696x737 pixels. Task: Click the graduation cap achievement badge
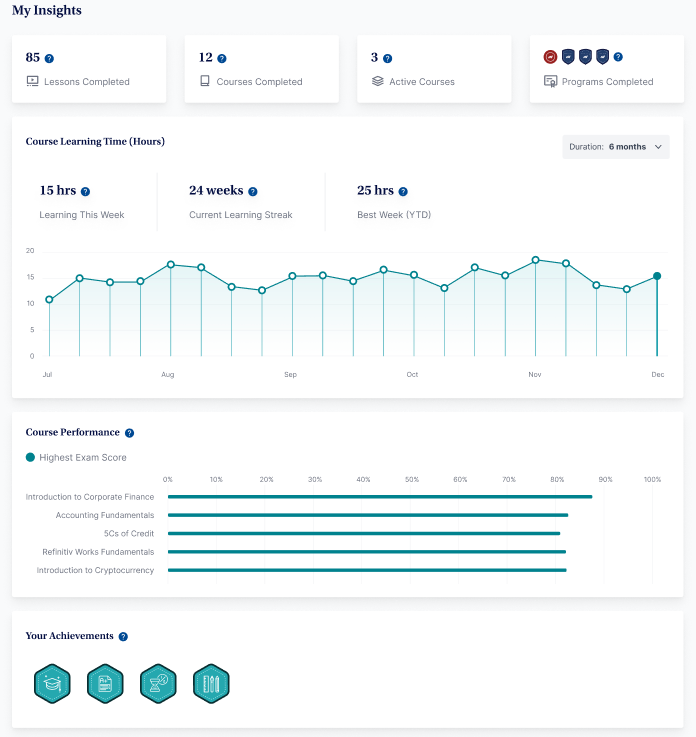52,683
